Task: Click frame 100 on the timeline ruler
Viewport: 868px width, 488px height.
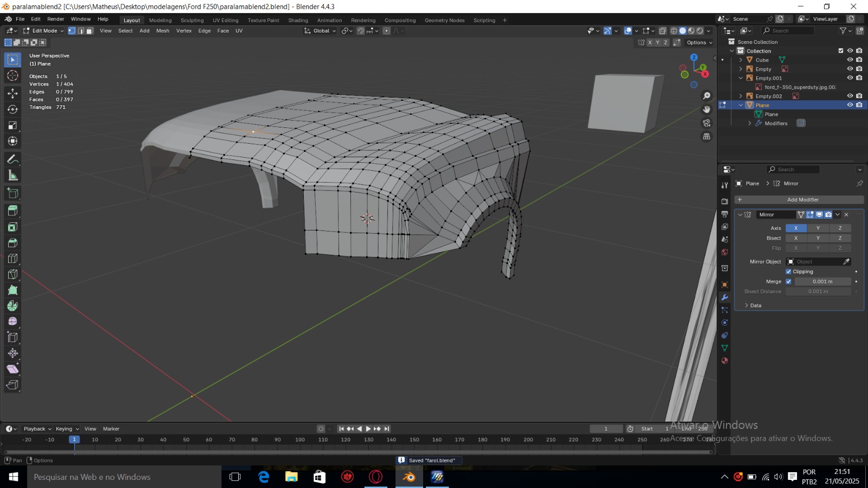Action: coord(300,440)
